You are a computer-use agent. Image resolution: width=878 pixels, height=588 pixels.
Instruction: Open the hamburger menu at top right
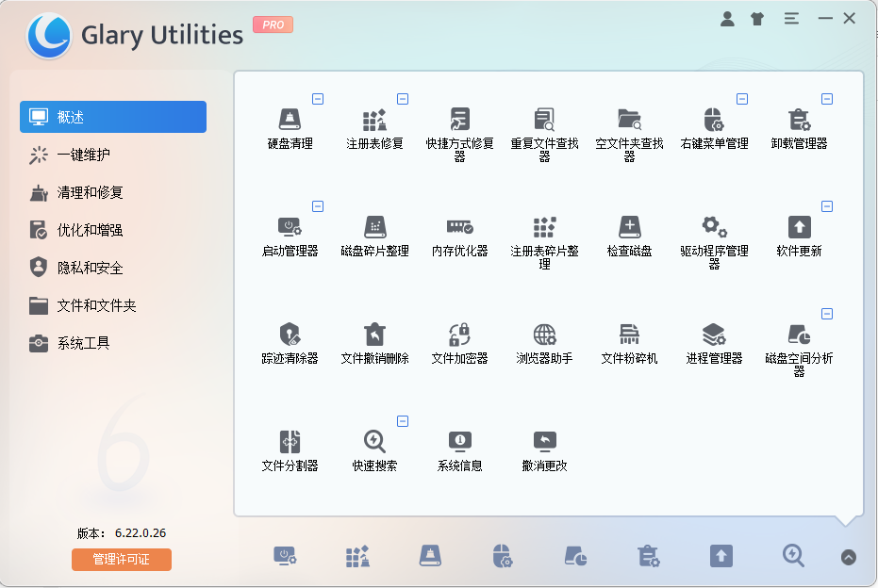tap(790, 18)
